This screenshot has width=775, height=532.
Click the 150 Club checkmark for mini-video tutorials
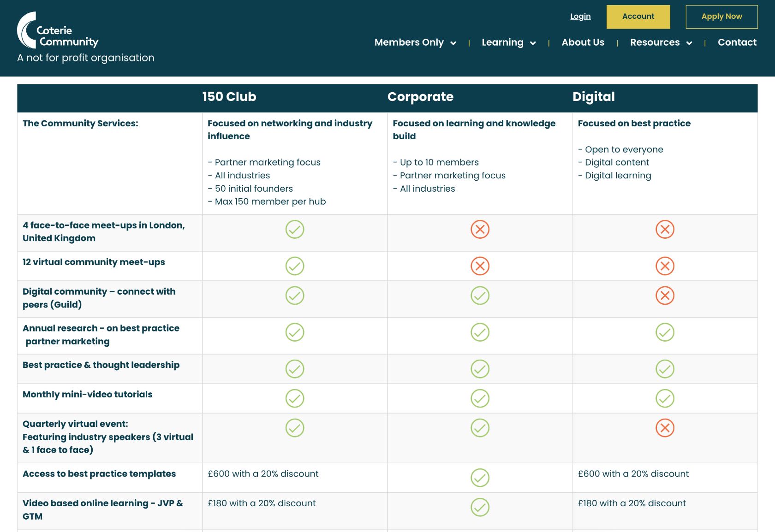click(295, 398)
